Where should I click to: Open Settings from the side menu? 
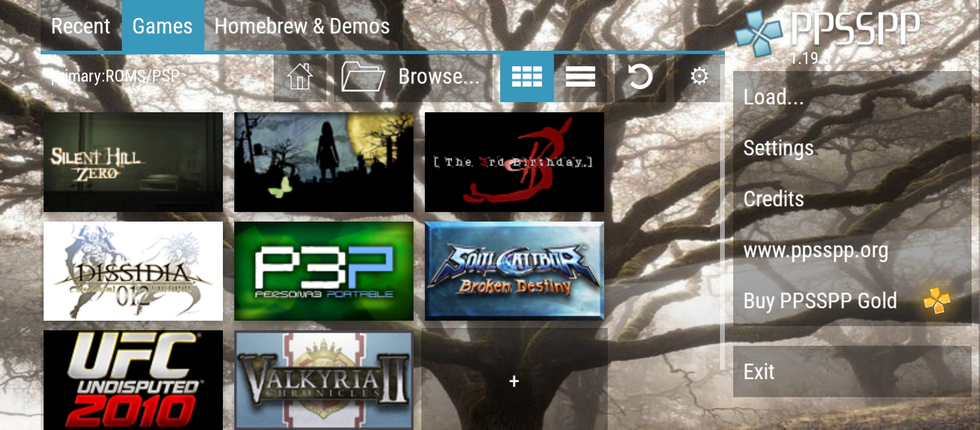coord(852,148)
